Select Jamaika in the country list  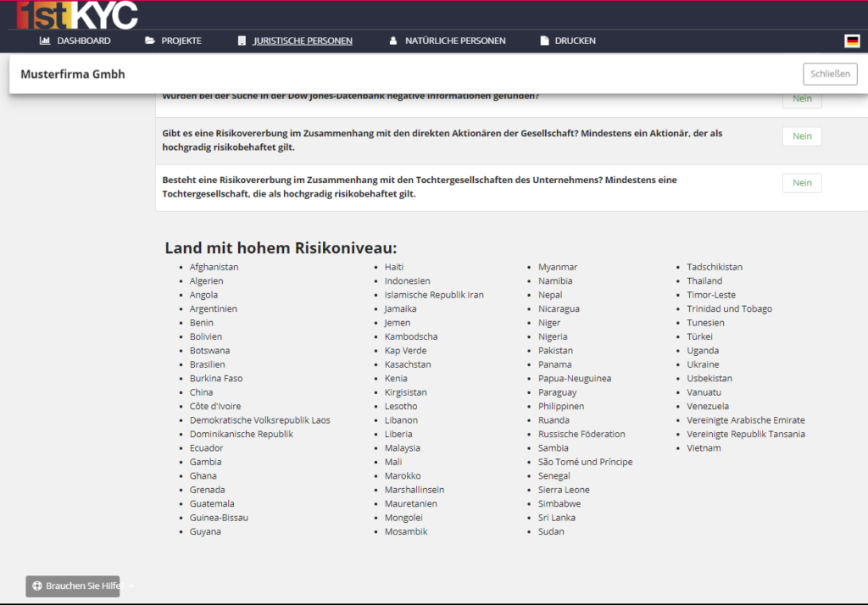(400, 308)
